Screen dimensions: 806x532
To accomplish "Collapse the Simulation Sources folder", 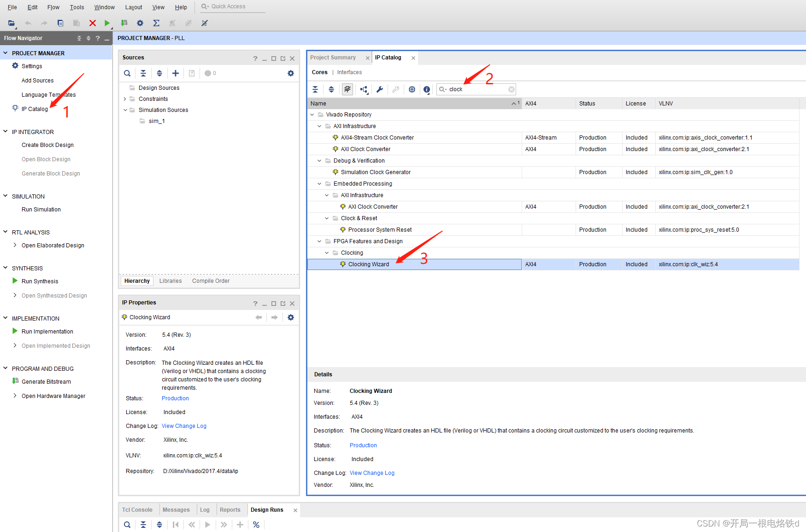I will [x=125, y=110].
